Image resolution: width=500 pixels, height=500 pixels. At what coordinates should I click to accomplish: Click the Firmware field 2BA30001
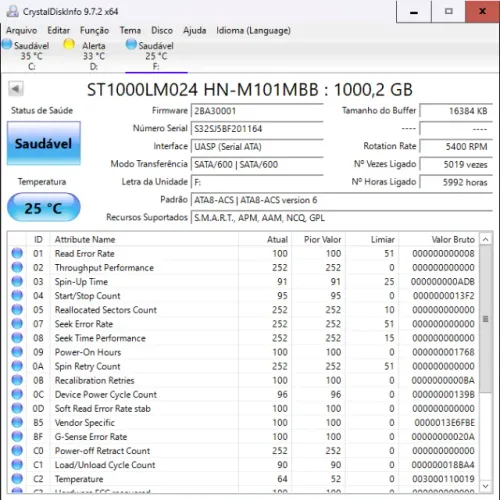pos(257,111)
